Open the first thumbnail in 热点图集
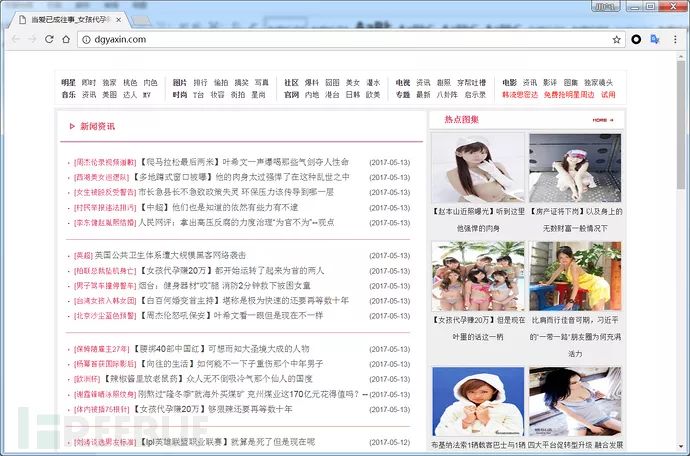 pos(474,168)
